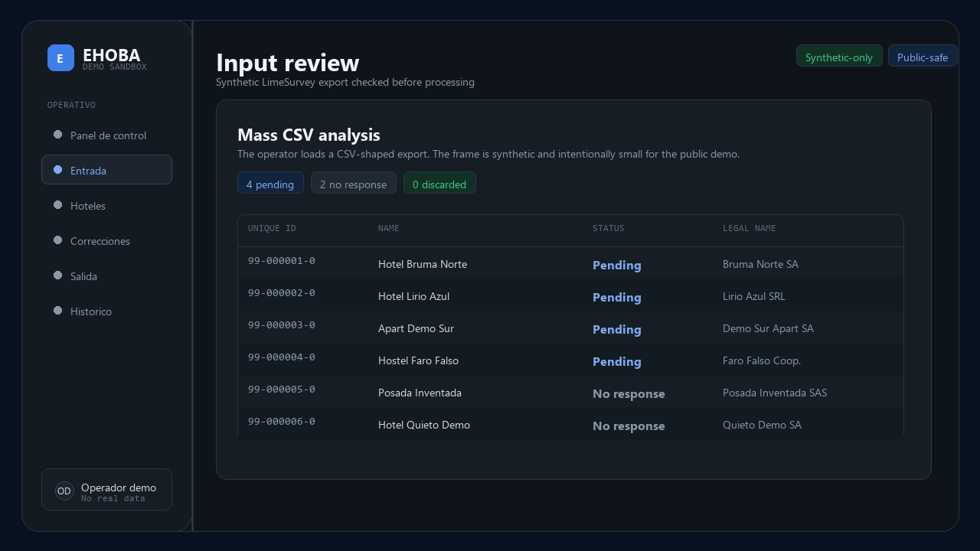Open Historico section

(106, 311)
